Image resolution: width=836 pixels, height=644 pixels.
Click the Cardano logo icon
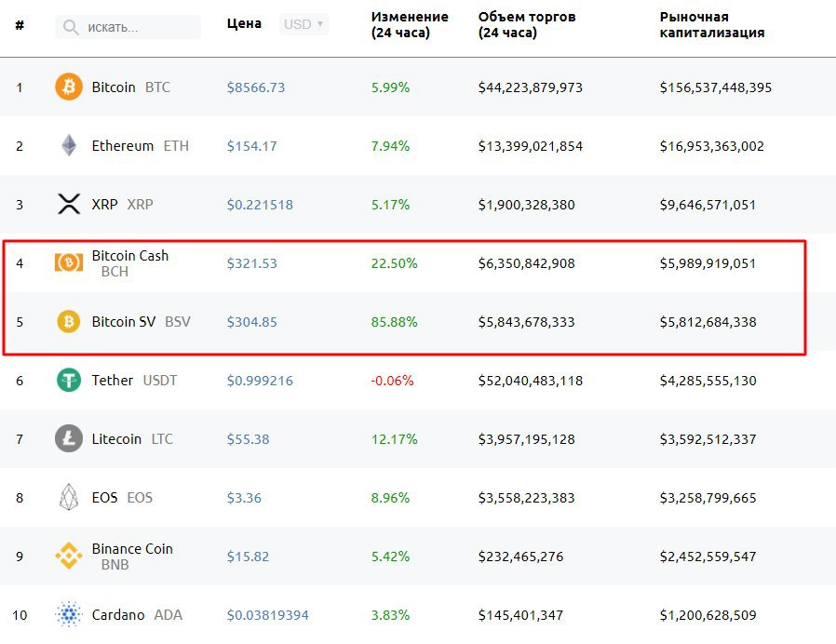(x=69, y=614)
